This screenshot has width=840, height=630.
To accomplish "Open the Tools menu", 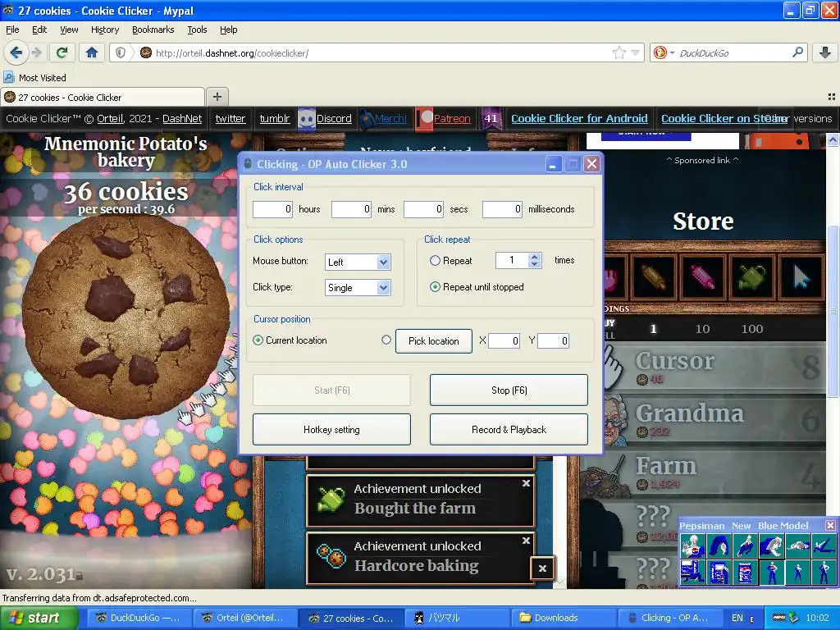I will coord(197,30).
